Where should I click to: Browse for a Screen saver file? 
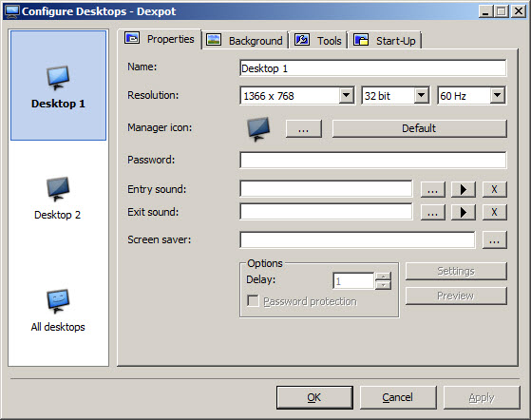[x=494, y=240]
